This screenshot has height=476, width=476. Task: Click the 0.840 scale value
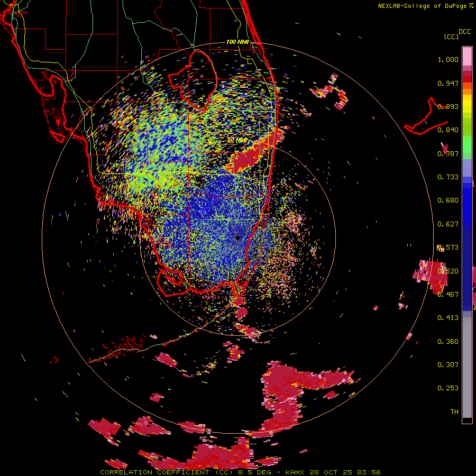[x=448, y=130]
